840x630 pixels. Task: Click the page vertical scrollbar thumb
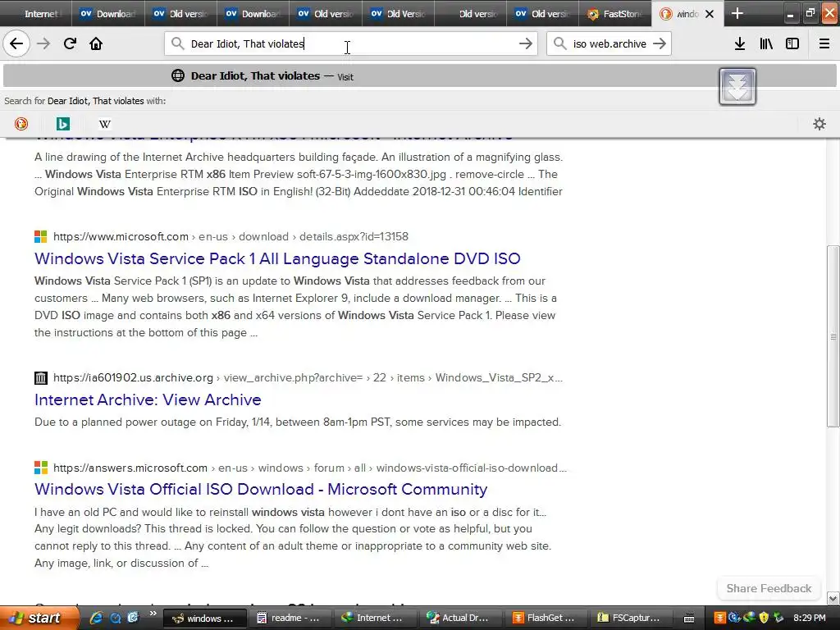(x=833, y=336)
